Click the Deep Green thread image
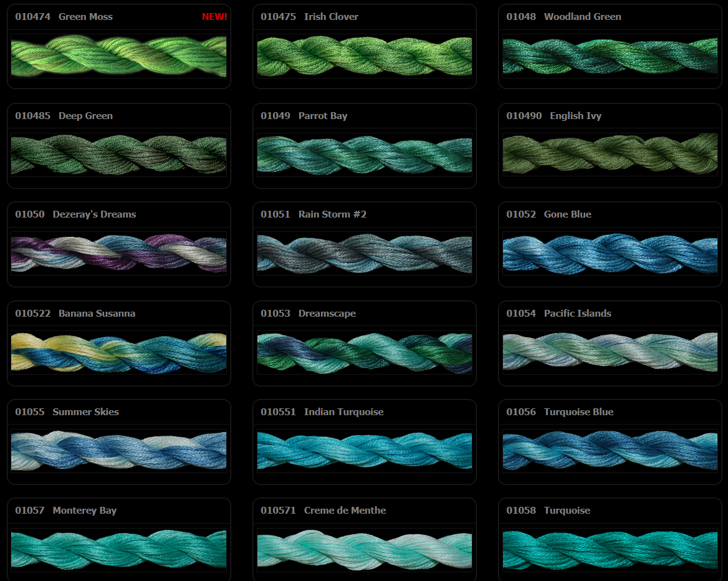 coord(118,155)
